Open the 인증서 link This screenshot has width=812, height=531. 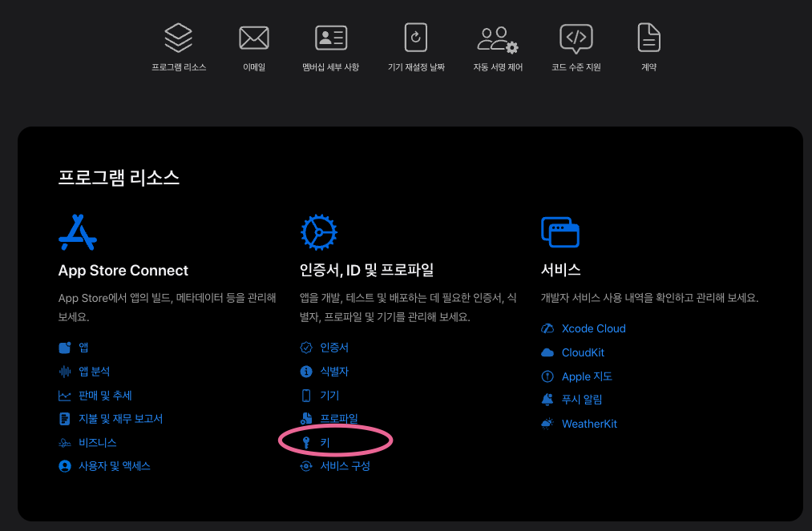click(x=334, y=348)
